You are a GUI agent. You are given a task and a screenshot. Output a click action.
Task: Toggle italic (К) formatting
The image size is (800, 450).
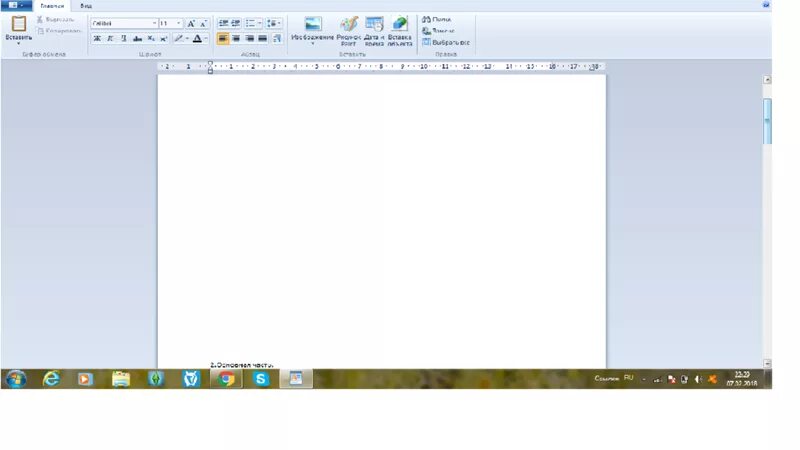(110, 39)
